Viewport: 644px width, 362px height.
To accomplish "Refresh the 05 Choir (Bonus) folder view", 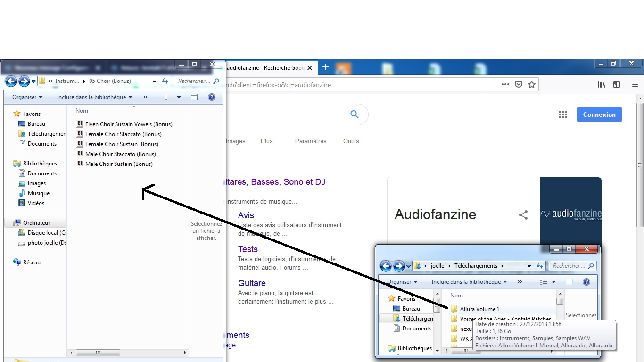I will (x=165, y=81).
